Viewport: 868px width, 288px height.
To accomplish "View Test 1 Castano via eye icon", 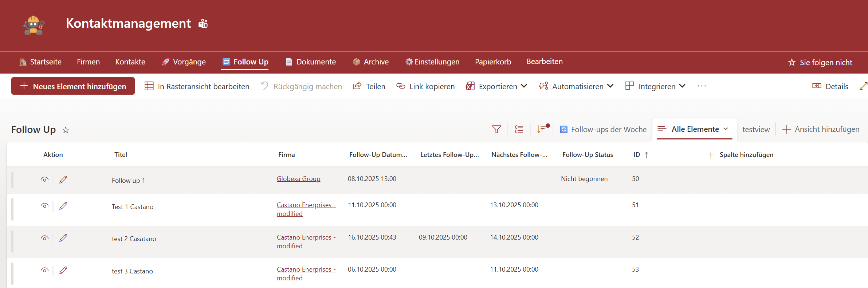I will tap(44, 206).
